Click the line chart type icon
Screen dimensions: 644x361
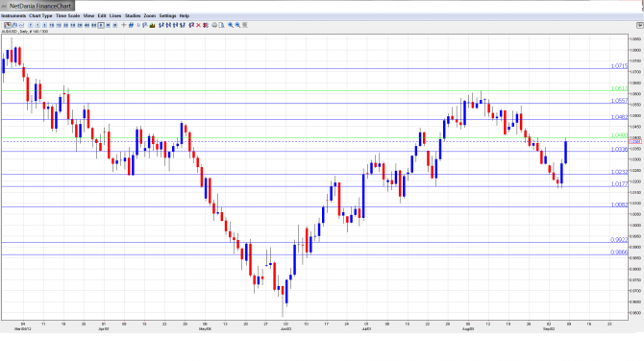[21, 25]
